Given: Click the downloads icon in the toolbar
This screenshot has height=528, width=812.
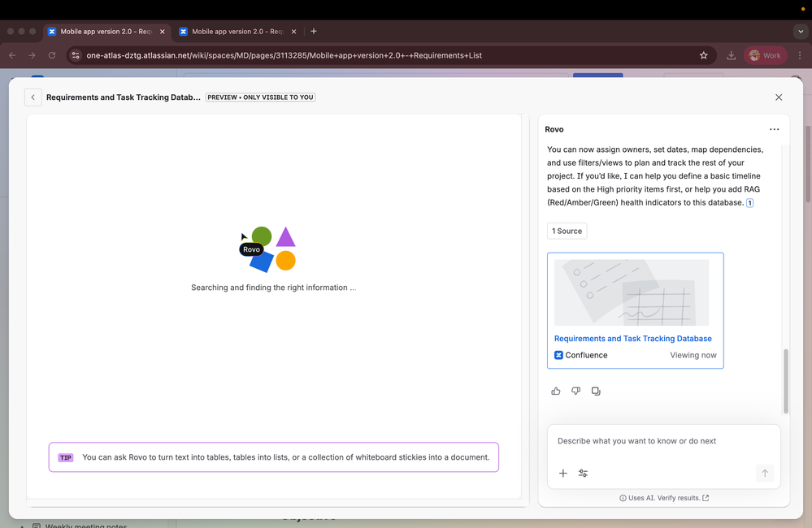Looking at the screenshot, I should (x=731, y=55).
